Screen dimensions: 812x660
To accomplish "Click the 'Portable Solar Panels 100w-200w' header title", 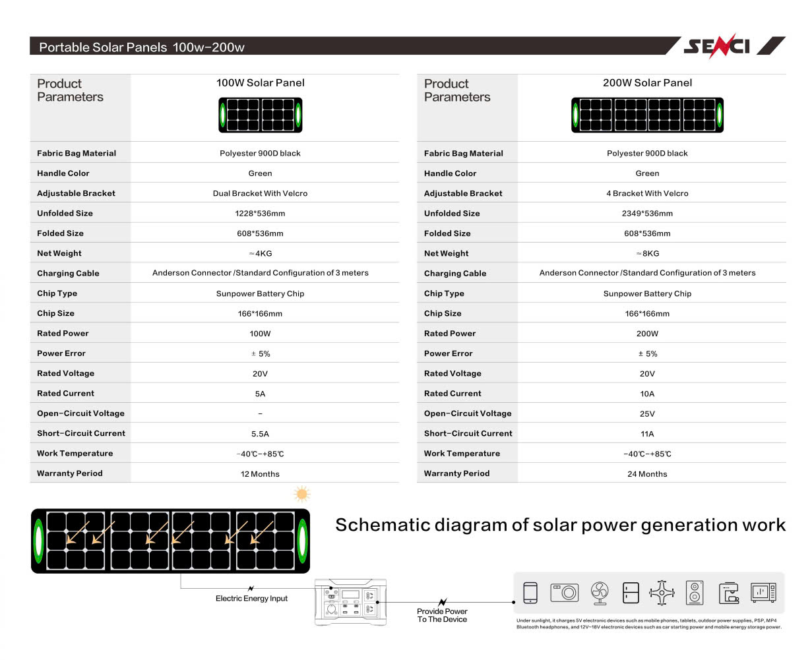I will pos(141,47).
